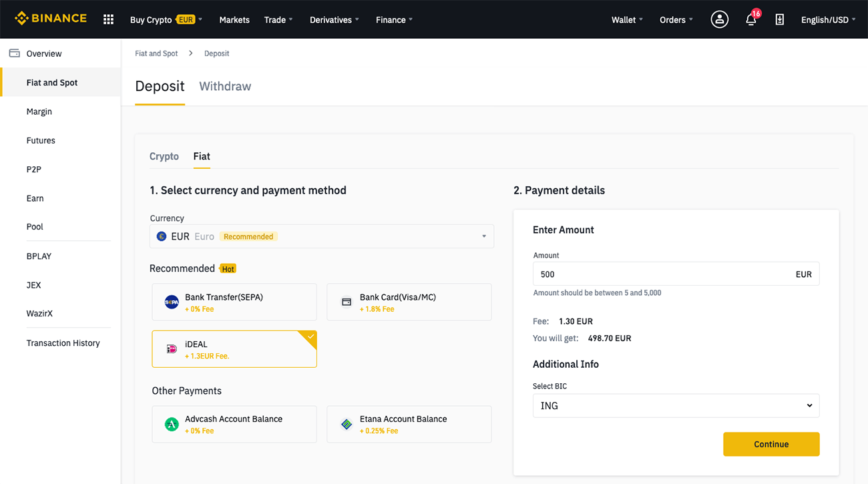The height and width of the screenshot is (484, 868).
Task: Click the Amount input field
Action: click(676, 274)
